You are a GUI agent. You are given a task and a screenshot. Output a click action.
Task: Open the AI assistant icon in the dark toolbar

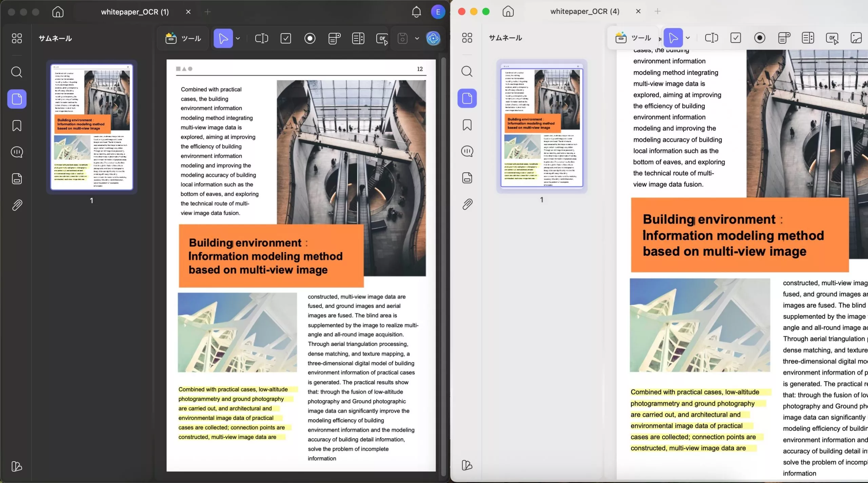pyautogui.click(x=433, y=39)
